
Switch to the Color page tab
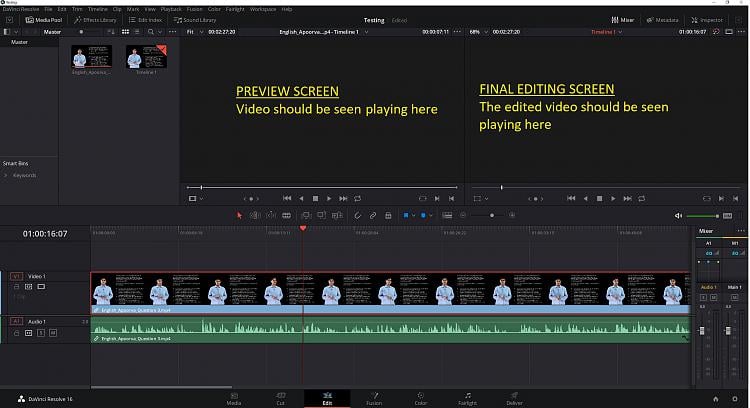click(419, 397)
